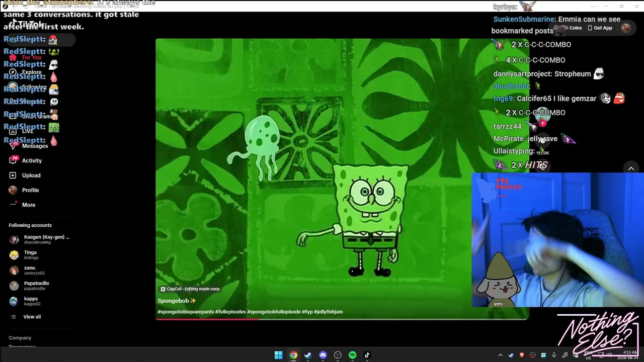This screenshot has height=362, width=644.
Task: Open Papatouille's followed account
Action: 39,286
